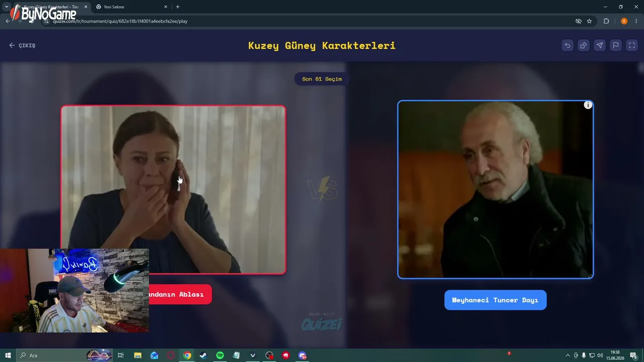644x362 pixels.
Task: Open Spotify from the taskbar
Action: pyautogui.click(x=220, y=355)
